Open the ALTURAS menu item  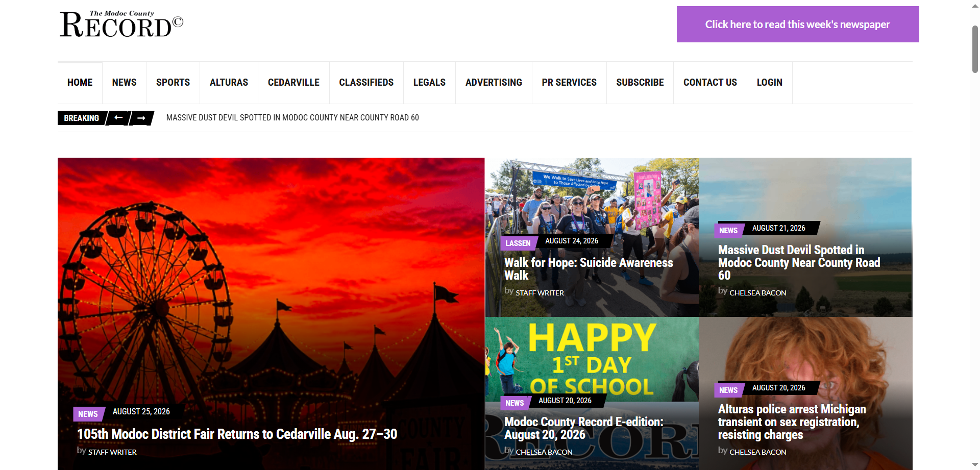tap(229, 83)
